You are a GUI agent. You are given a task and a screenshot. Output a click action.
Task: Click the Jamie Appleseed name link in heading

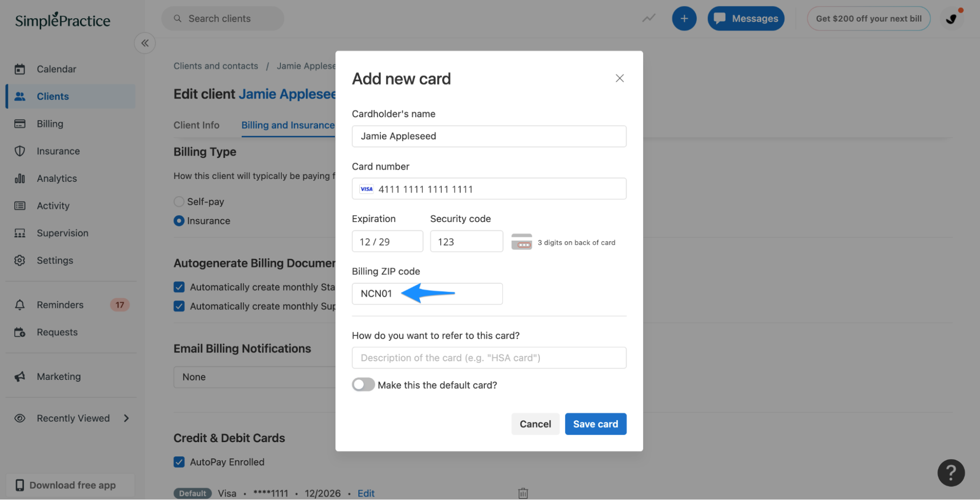click(x=287, y=94)
